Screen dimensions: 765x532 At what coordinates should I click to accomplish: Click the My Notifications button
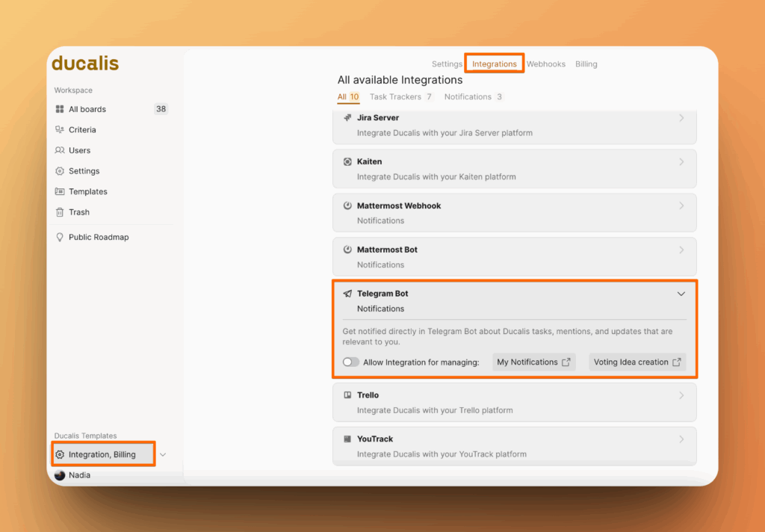533,362
